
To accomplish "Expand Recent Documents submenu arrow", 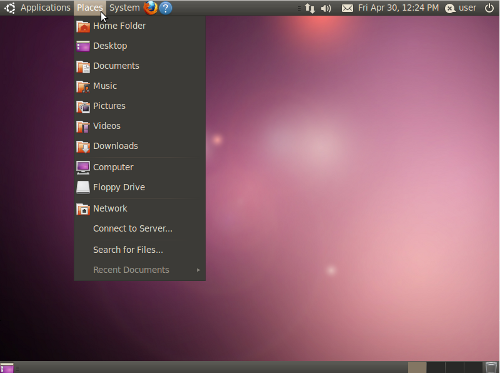I will click(x=198, y=270).
